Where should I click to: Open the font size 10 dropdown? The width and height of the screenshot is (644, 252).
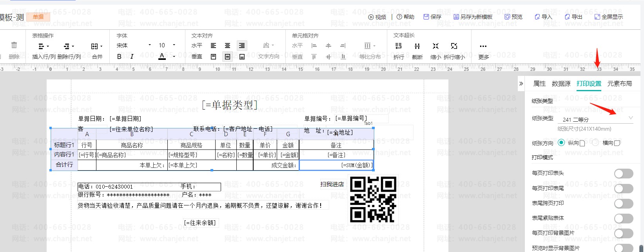[x=167, y=45]
